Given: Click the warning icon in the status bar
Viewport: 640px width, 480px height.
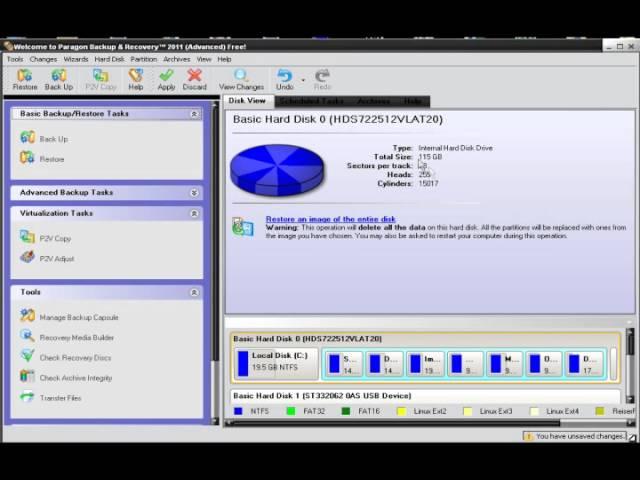Looking at the screenshot, I should 529,436.
